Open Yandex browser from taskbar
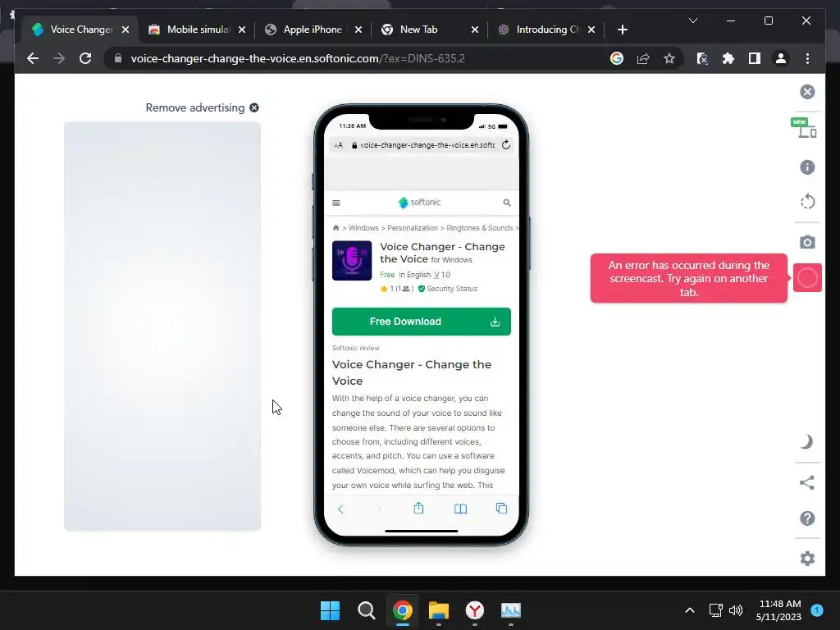The width and height of the screenshot is (840, 630). (x=475, y=610)
